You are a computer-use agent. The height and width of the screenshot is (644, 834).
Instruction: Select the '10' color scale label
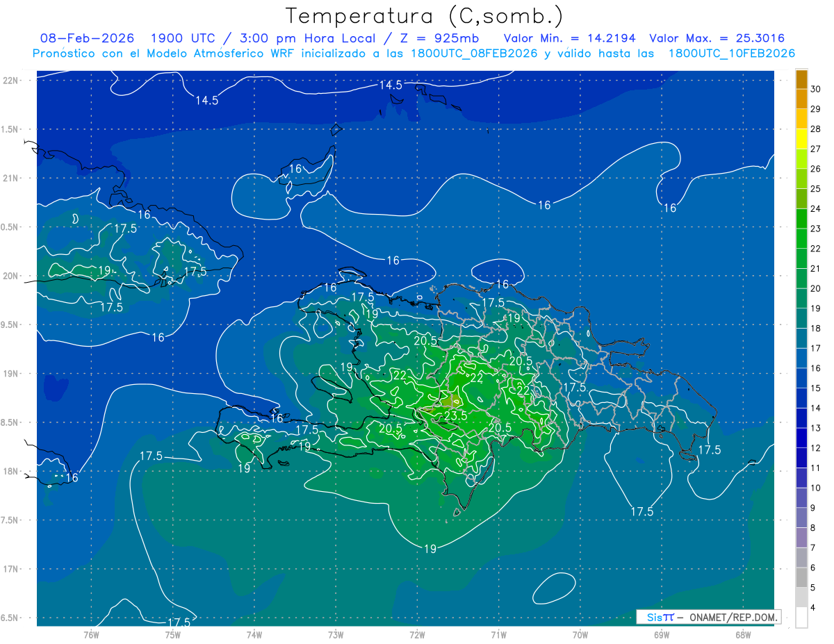[x=816, y=488]
